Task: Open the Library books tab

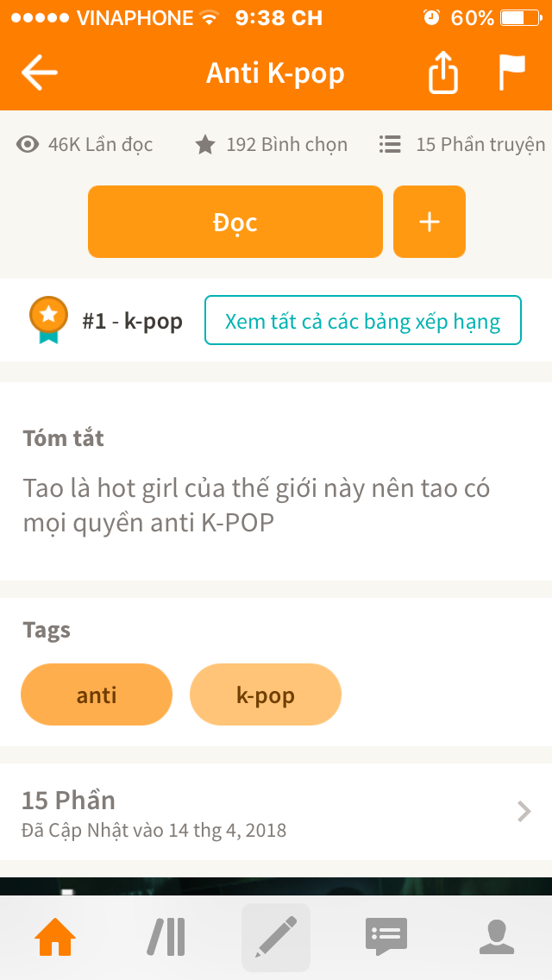Action: pos(166,937)
